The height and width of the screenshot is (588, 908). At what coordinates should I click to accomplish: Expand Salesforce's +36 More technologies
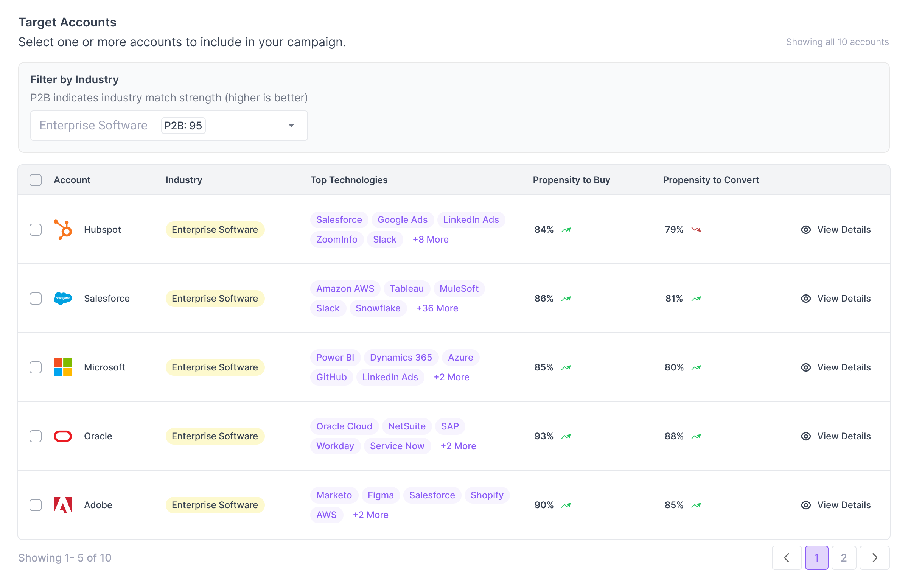point(437,308)
